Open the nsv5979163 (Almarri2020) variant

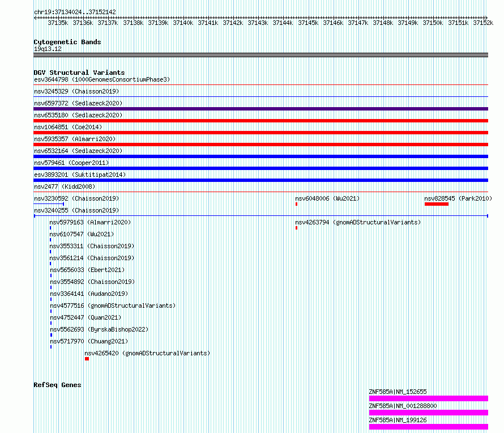pyautogui.click(x=90, y=222)
